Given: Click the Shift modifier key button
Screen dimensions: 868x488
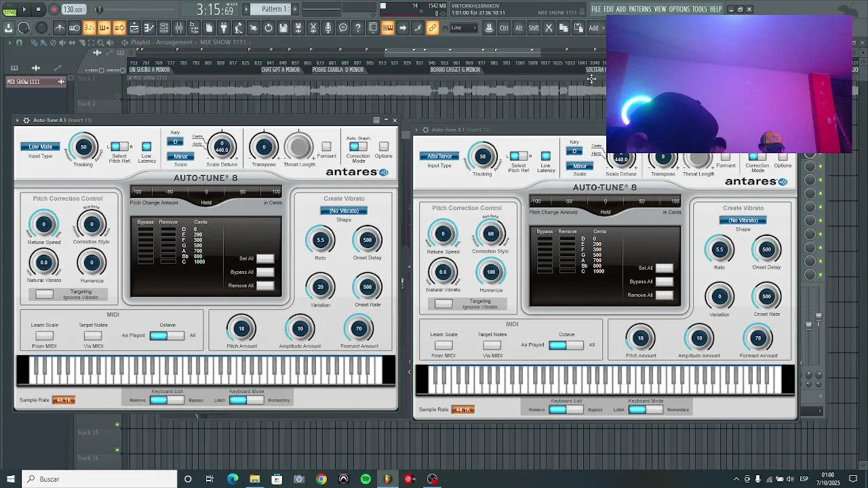Looking at the screenshot, I should pyautogui.click(x=534, y=28).
